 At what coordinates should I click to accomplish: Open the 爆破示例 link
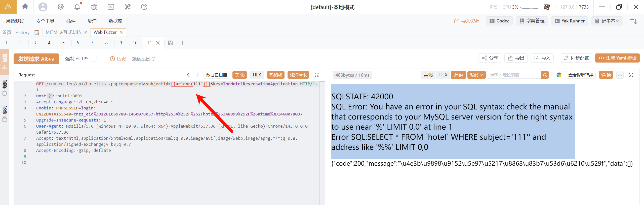point(141,59)
